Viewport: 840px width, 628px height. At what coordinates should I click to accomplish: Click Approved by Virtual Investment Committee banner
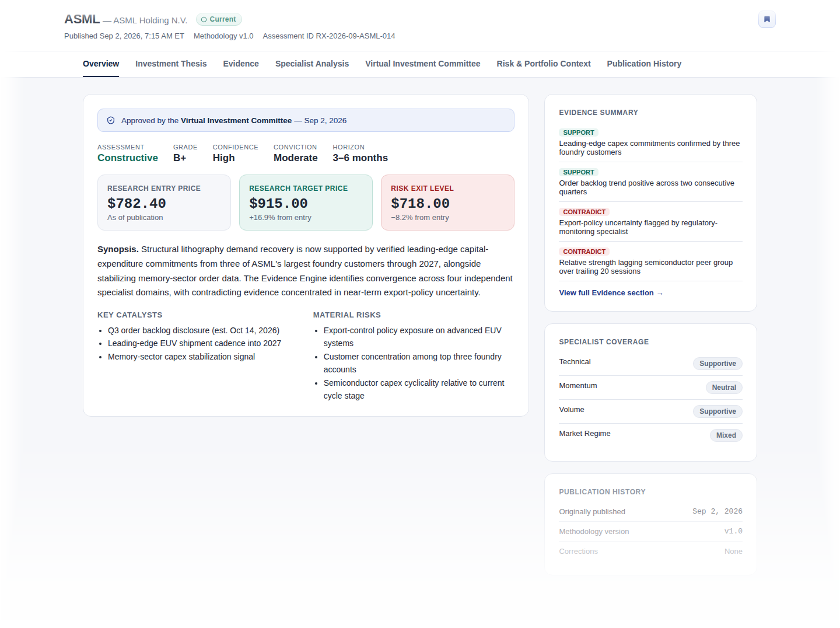[x=306, y=120]
